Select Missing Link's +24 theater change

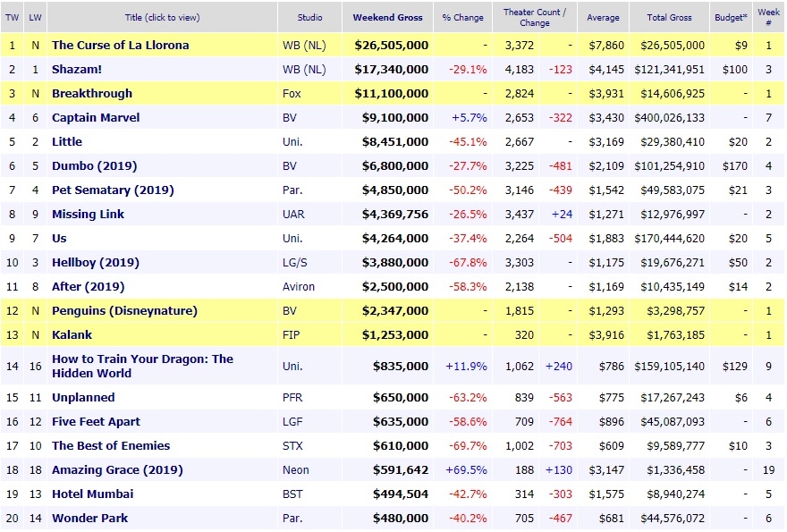pos(562,214)
